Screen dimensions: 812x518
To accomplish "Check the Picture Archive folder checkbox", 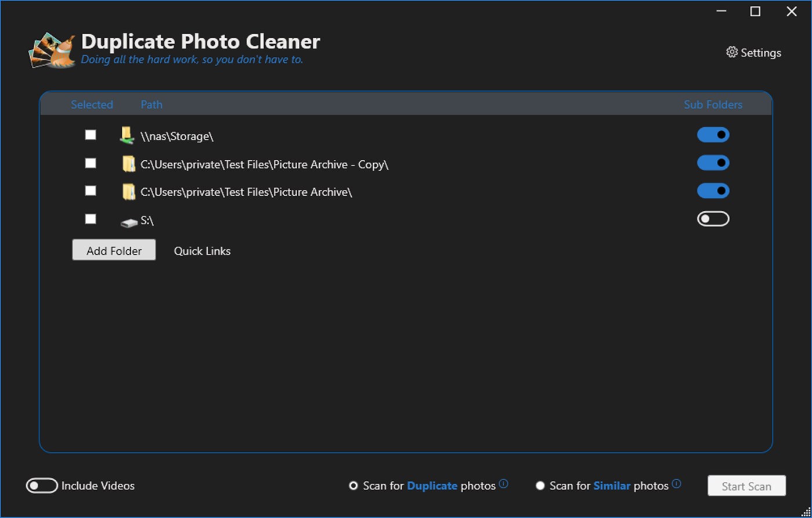I will click(91, 190).
